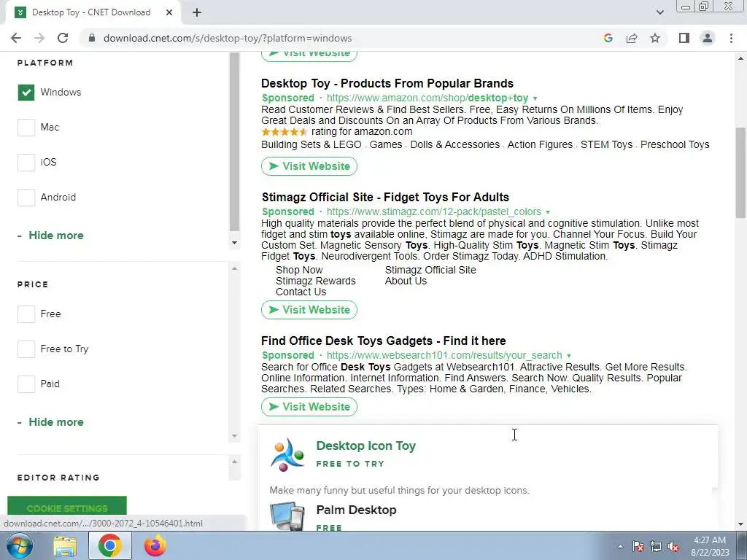747x560 pixels.
Task: Click the platform panel scrollbar thumb
Action: click(234, 142)
